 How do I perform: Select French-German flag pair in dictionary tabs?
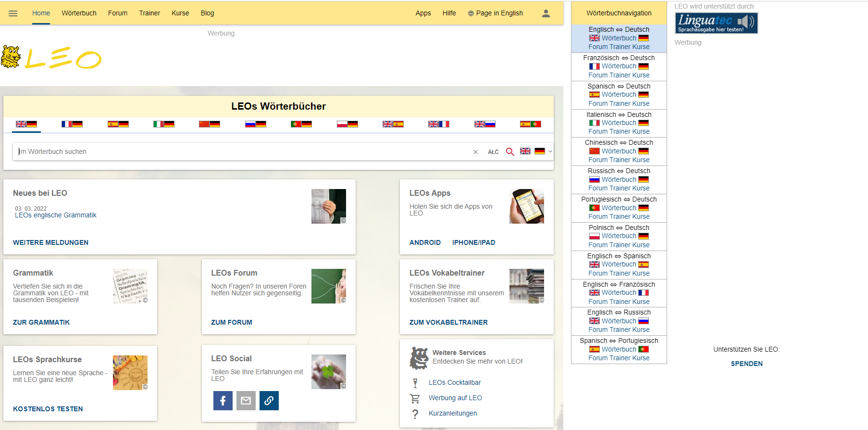click(x=72, y=124)
